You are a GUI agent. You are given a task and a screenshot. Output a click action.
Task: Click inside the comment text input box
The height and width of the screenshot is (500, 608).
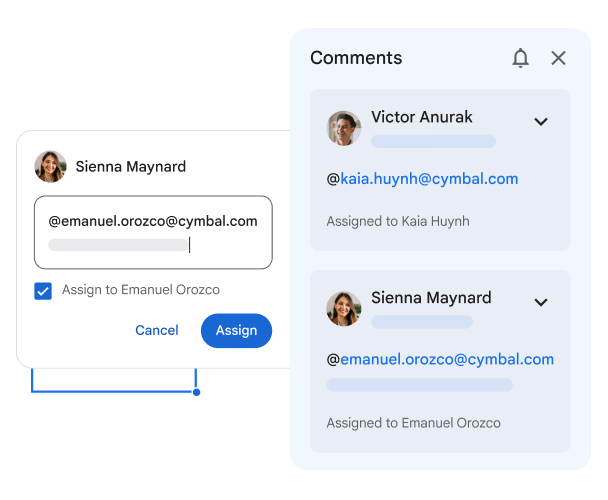[x=152, y=233]
